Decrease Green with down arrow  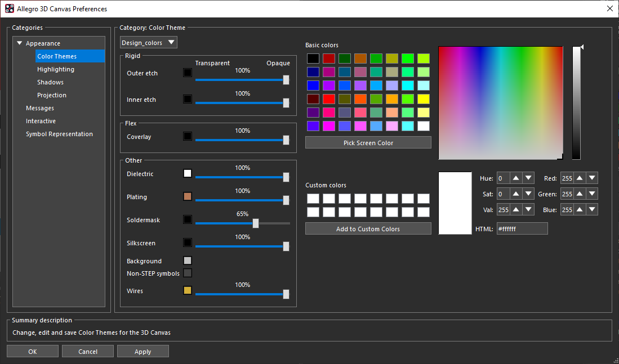[x=592, y=194]
